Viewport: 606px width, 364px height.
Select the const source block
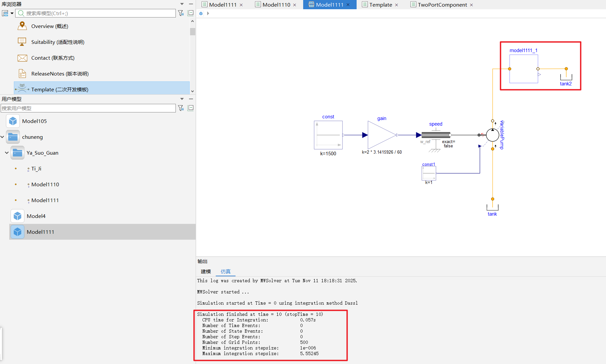(328, 135)
